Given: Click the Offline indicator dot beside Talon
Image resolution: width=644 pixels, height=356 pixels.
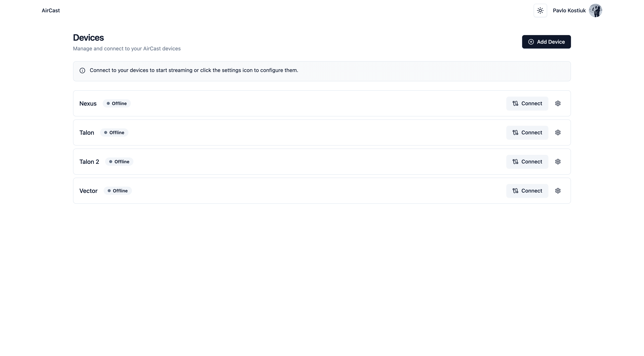Looking at the screenshot, I should (x=106, y=132).
